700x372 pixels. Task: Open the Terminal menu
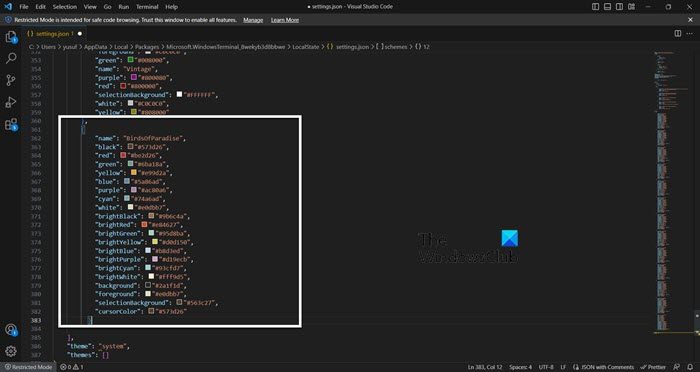coord(147,7)
